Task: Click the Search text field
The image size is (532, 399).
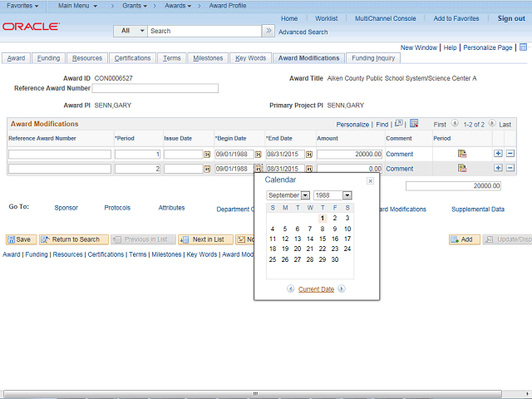Action: coord(204,31)
